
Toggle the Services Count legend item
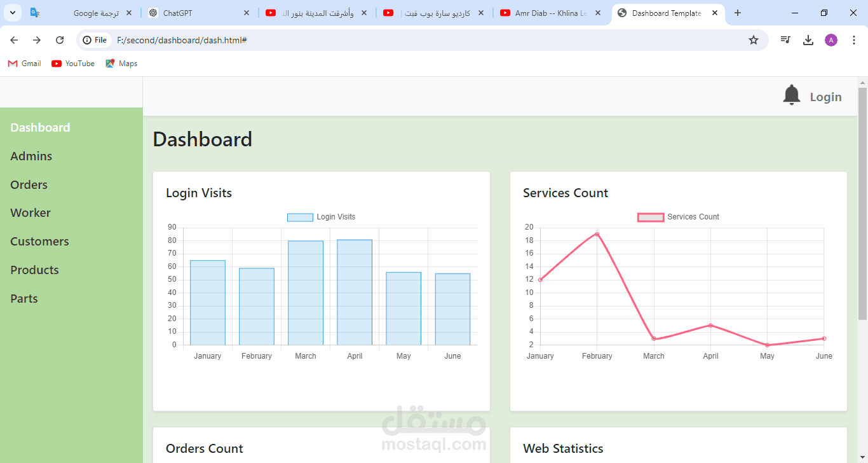(x=679, y=217)
